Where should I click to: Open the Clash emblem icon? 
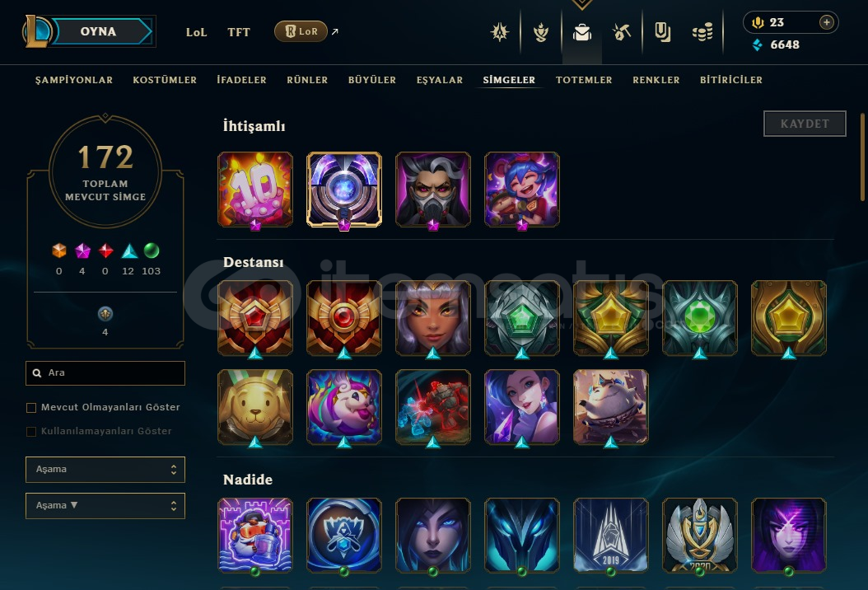500,32
